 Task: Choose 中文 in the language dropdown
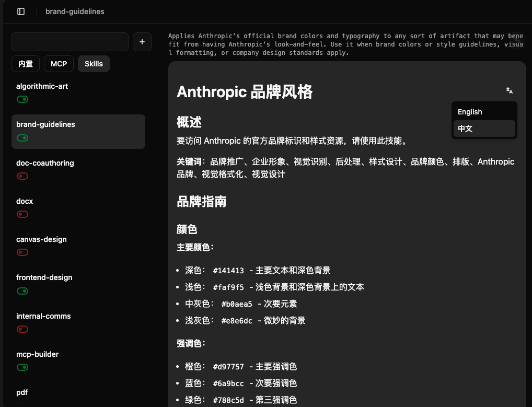point(465,128)
